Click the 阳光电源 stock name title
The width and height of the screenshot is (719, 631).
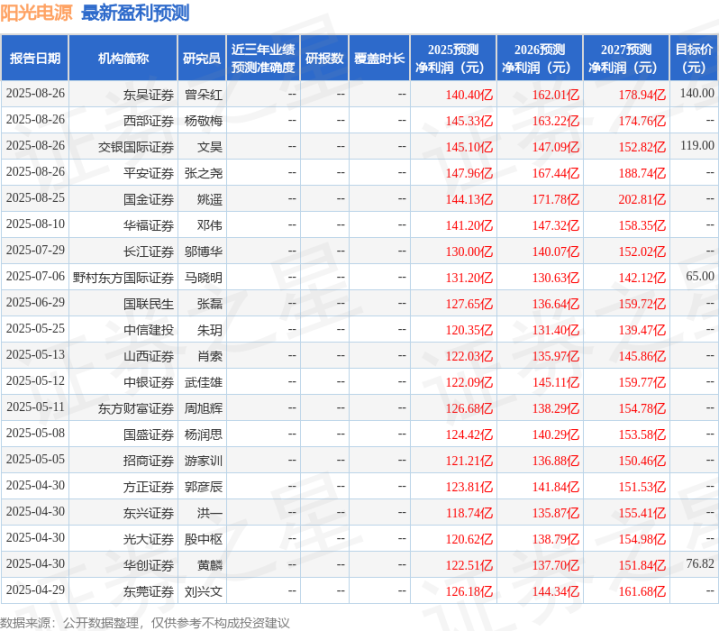[36, 13]
